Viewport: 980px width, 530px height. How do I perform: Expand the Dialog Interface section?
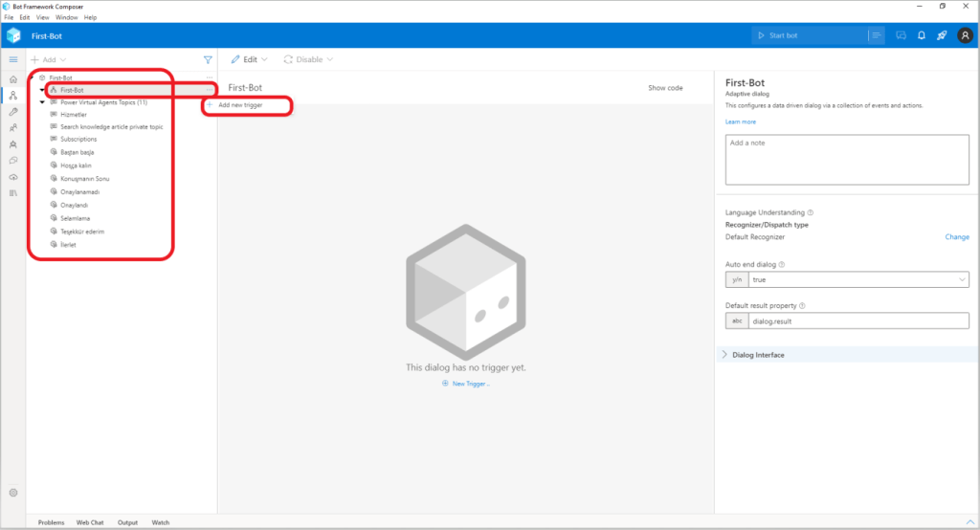point(724,355)
